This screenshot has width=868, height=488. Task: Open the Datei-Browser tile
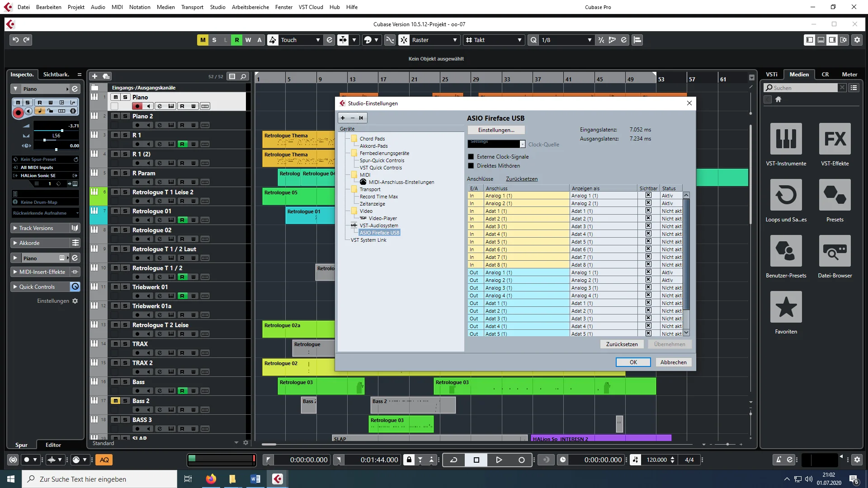point(835,251)
